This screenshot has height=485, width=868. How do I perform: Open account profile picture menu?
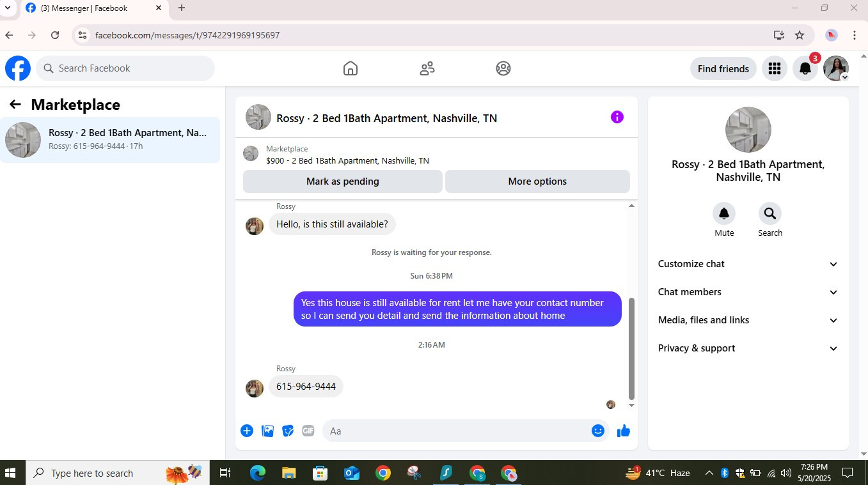tap(836, 68)
